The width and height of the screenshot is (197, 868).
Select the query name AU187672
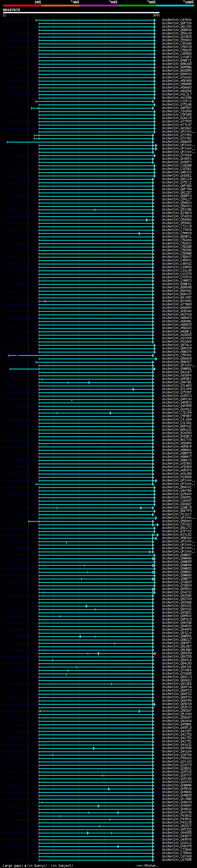click(x=11, y=10)
